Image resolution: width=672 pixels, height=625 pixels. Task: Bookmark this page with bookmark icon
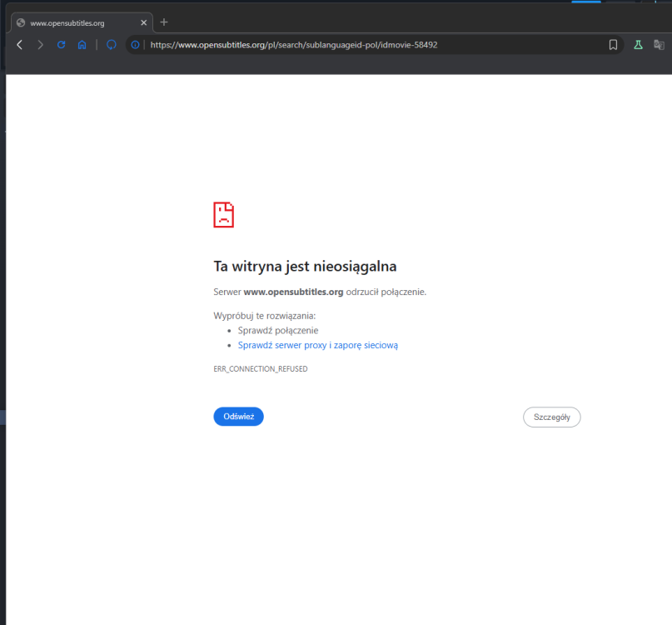613,45
